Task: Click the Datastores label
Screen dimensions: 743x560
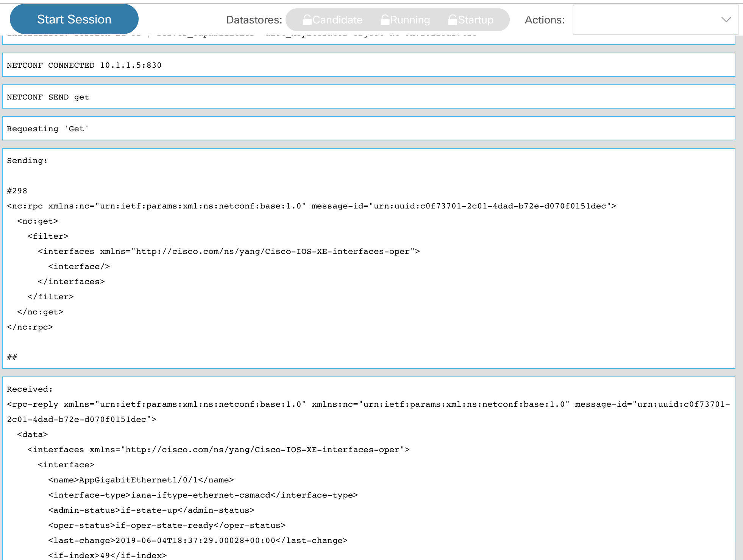Action: (254, 20)
